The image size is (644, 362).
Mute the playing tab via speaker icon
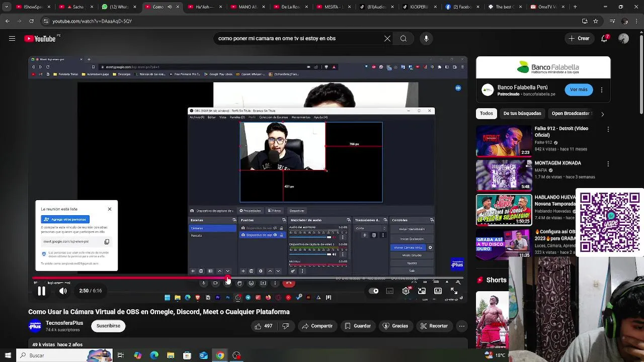(x=169, y=7)
